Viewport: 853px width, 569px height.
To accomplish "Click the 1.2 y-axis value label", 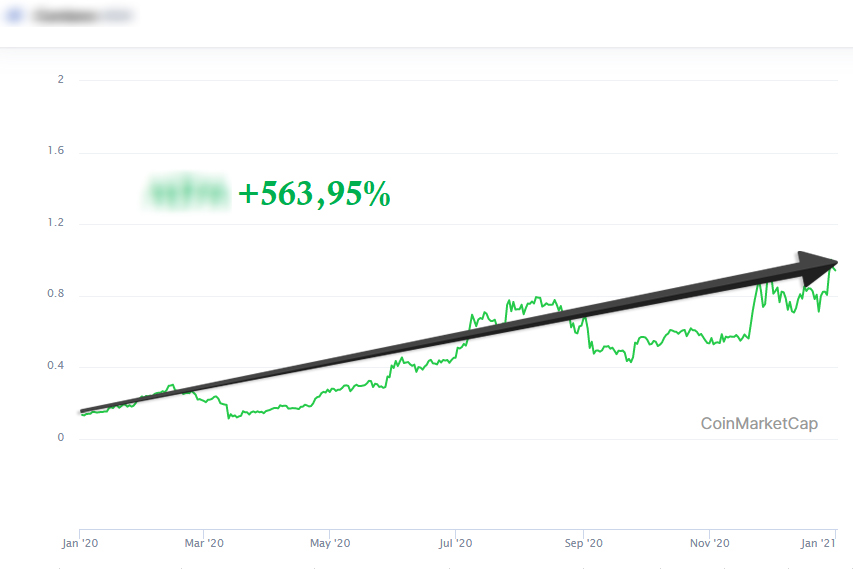I will (56, 223).
